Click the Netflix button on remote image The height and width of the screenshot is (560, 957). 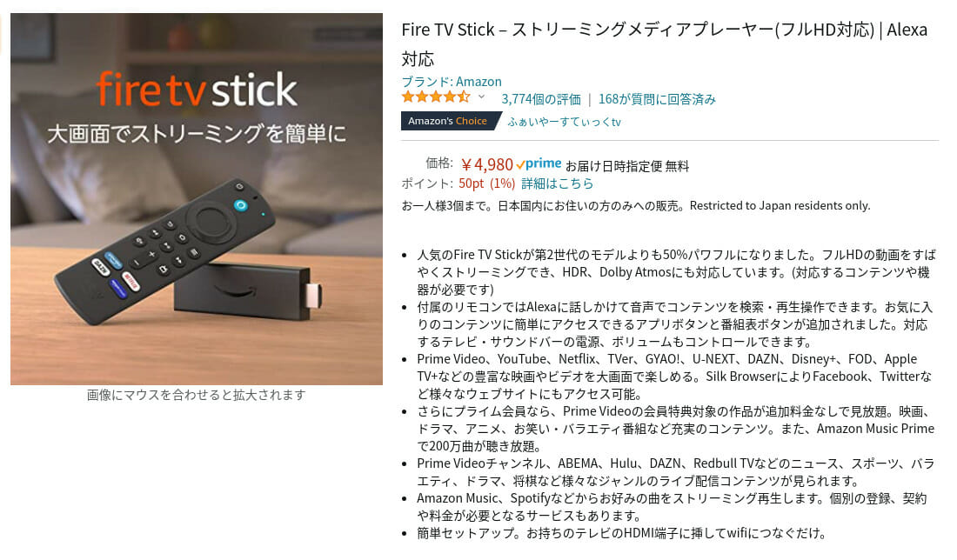point(130,282)
